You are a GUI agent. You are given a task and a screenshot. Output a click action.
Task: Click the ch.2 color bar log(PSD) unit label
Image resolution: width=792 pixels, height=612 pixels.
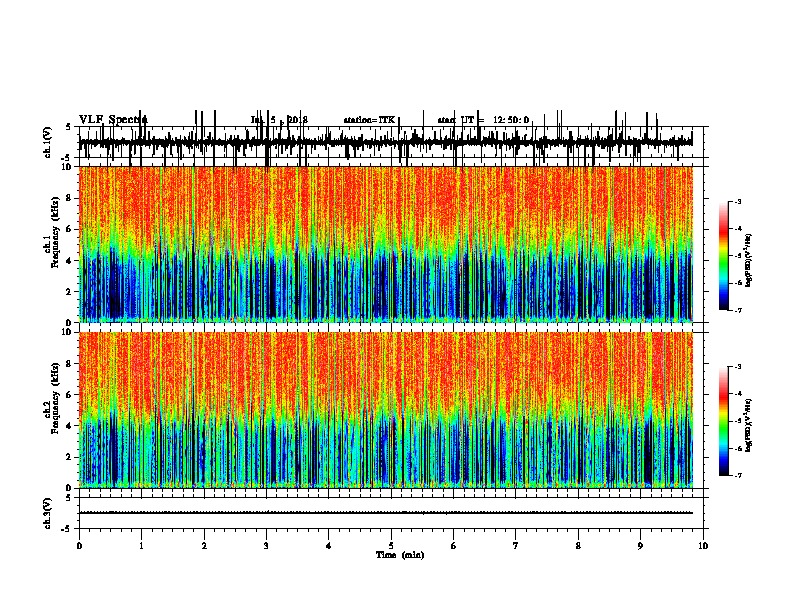point(749,425)
